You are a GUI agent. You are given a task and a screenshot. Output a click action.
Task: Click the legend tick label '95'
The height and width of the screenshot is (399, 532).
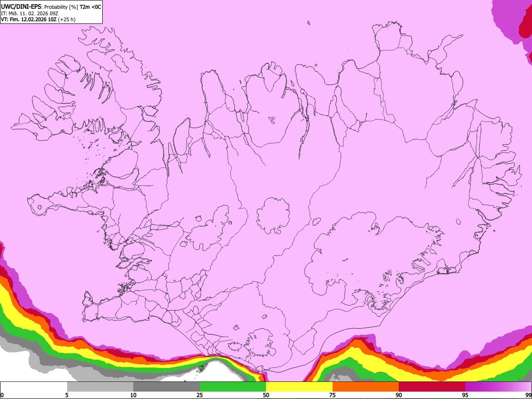click(465, 395)
